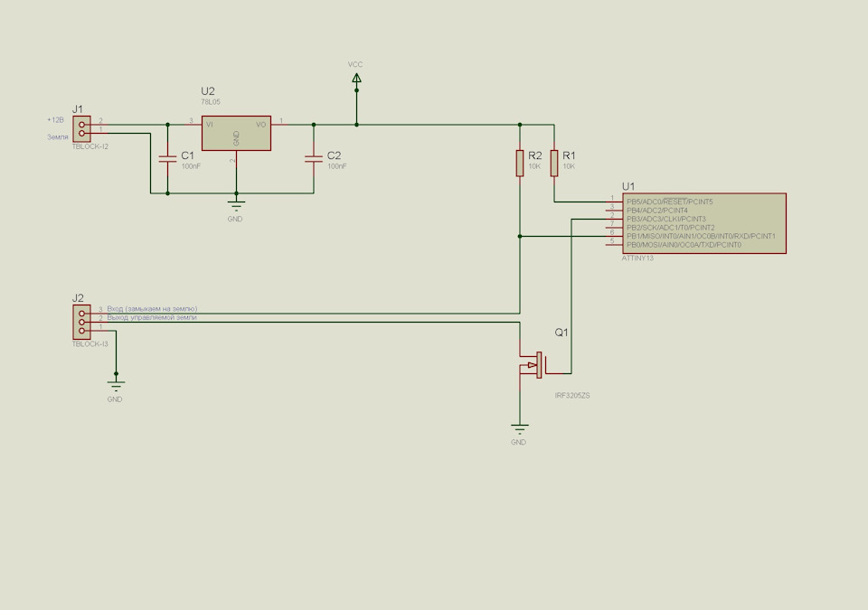Select resistor R1 symbol
Screen dimensions: 868x610
[554, 164]
